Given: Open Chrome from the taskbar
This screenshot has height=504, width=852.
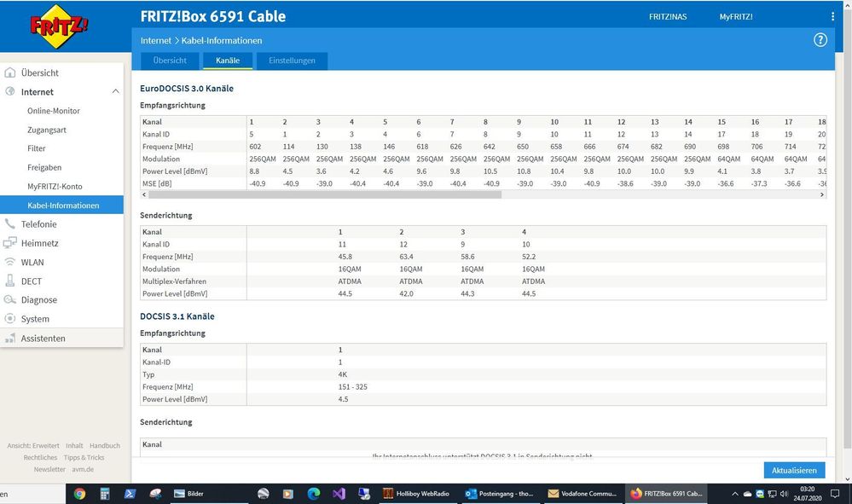Looking at the screenshot, I should coord(80,494).
